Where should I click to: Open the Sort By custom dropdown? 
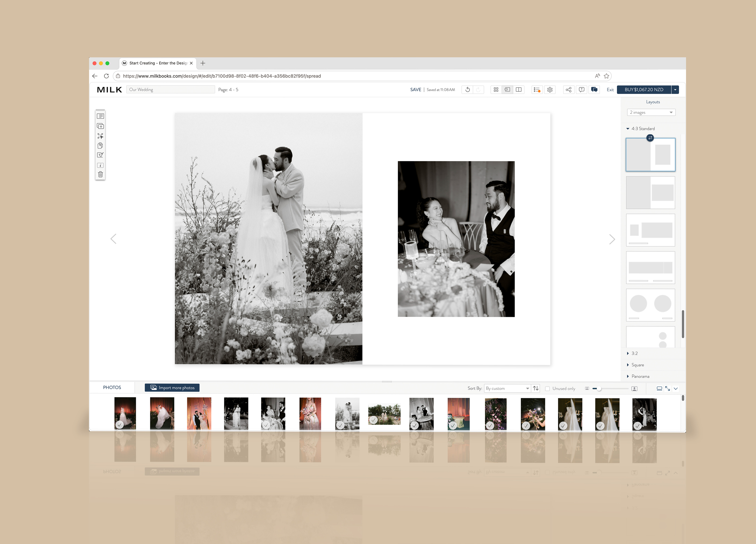point(507,388)
